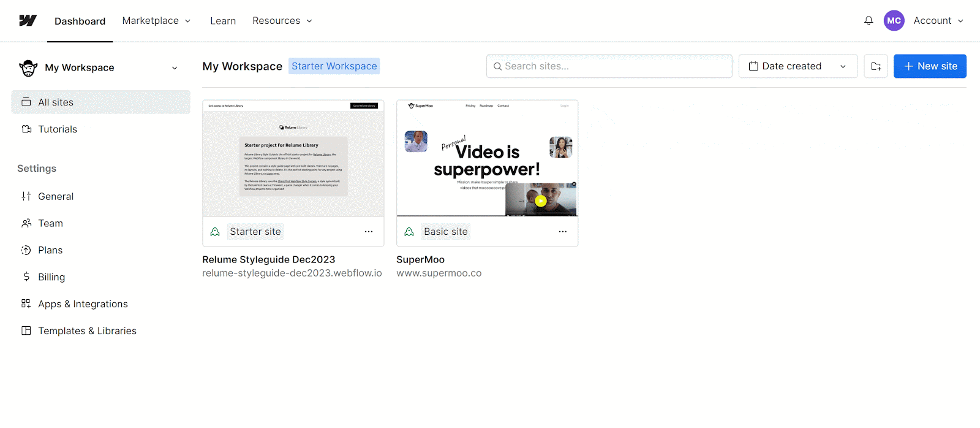Click the Starter site plan label
The height and width of the screenshot is (428, 980).
pyautogui.click(x=255, y=232)
